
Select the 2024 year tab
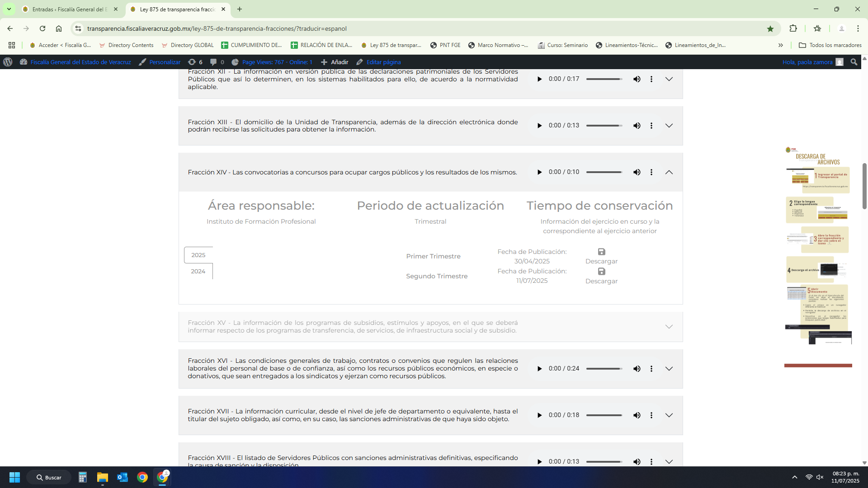pyautogui.click(x=198, y=271)
